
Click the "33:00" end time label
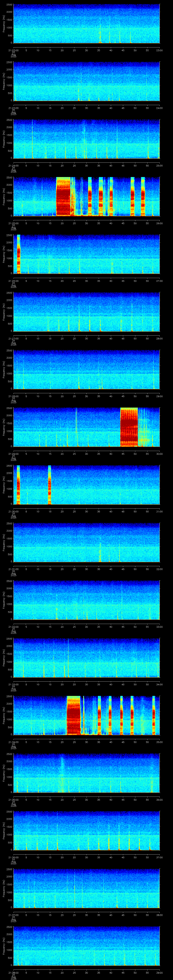(160, 627)
